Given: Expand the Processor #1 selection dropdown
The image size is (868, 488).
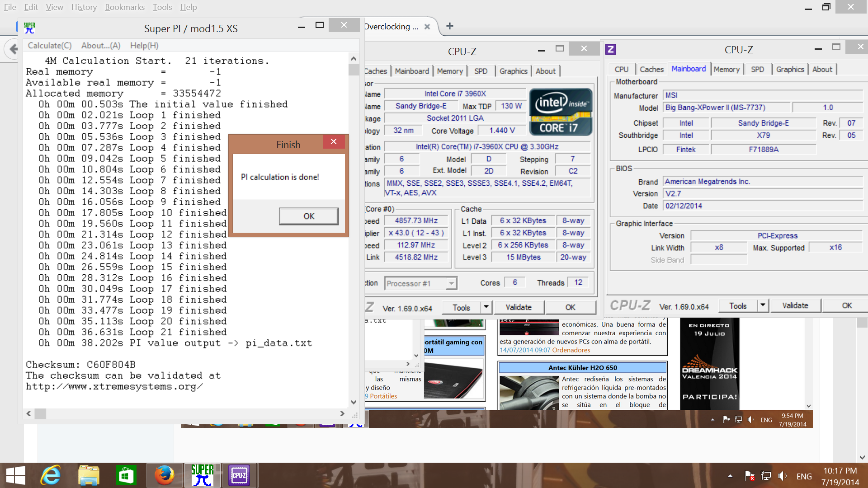Looking at the screenshot, I should coord(451,283).
